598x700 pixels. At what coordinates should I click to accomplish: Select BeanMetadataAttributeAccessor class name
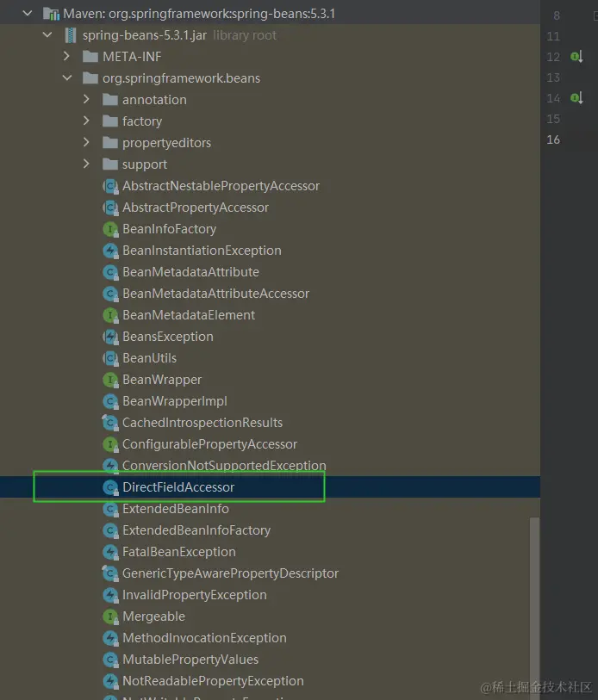coord(216,294)
